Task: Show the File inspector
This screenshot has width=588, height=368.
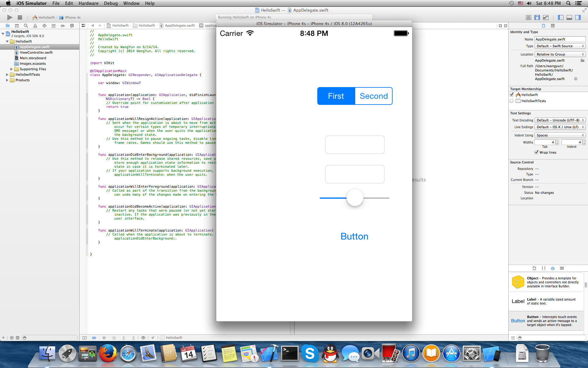Action: point(544,26)
